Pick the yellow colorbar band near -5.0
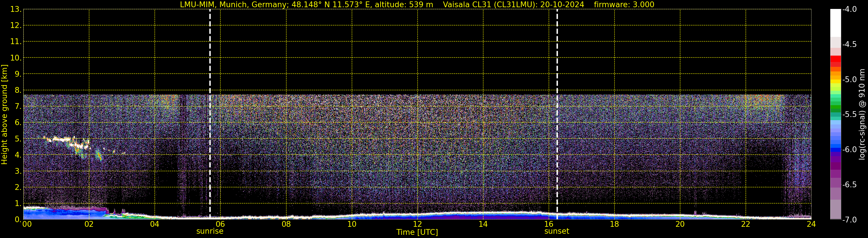This screenshot has height=238, width=868. (x=835, y=81)
